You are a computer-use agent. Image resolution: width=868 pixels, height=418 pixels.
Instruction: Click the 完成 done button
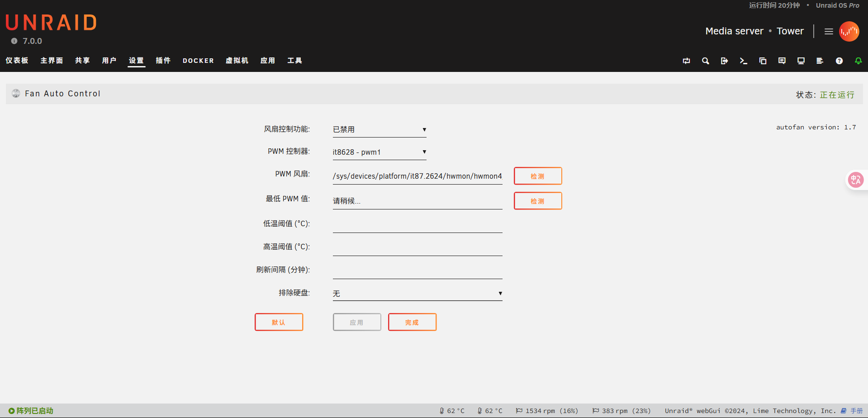pos(412,322)
